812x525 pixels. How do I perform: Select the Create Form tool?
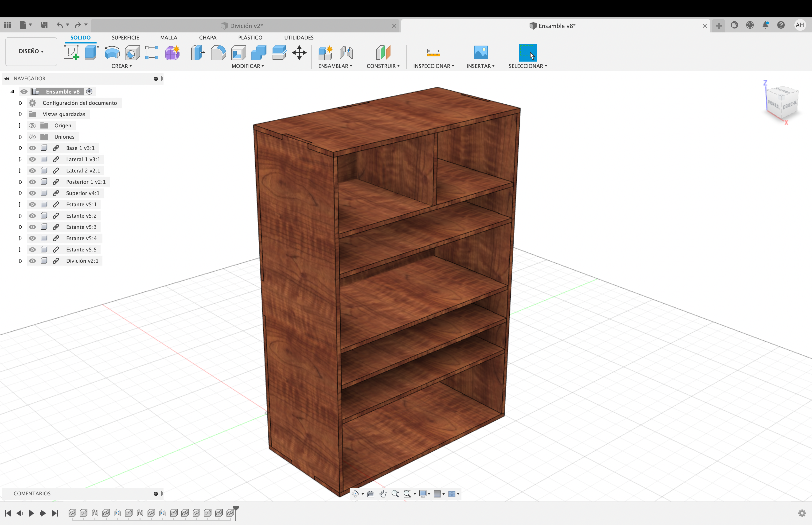tap(172, 53)
